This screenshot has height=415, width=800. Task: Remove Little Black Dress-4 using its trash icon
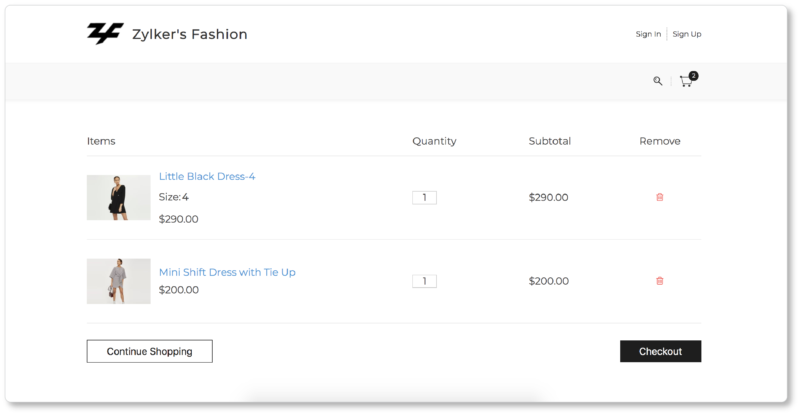coord(659,197)
